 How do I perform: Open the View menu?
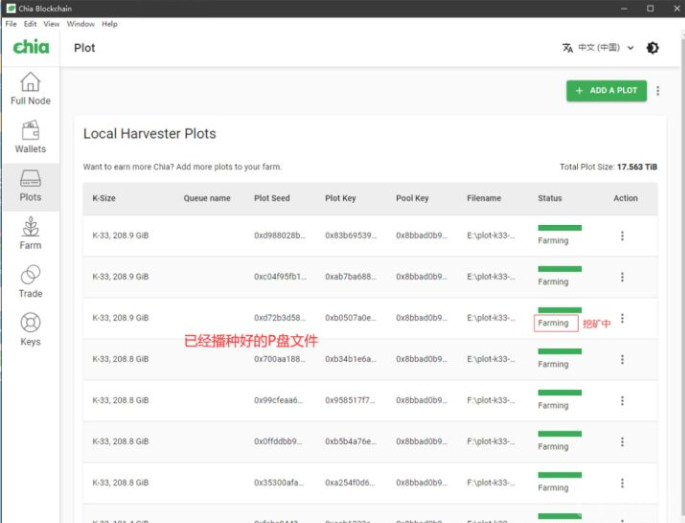pos(51,24)
